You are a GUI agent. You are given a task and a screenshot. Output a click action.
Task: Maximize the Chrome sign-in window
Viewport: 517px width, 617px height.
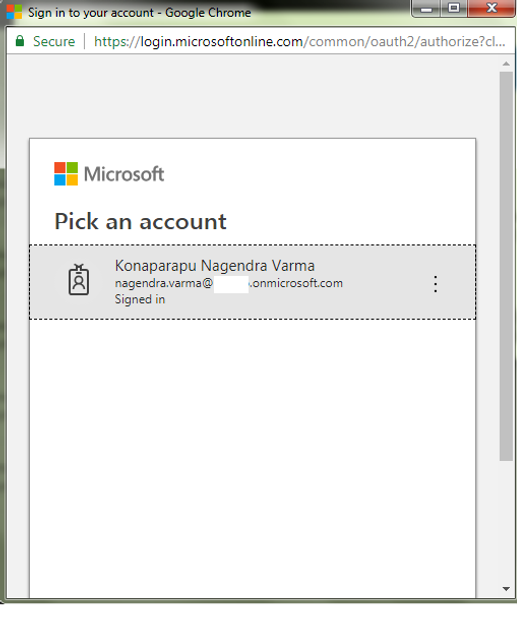(454, 9)
